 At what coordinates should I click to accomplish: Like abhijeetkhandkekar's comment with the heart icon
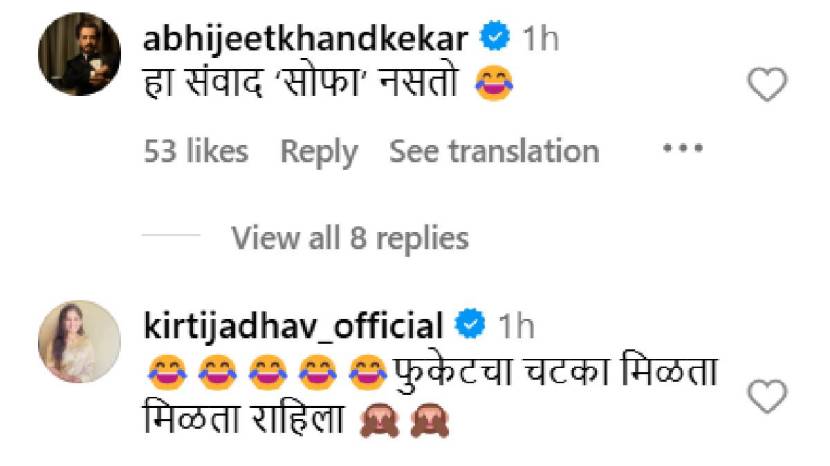click(x=767, y=84)
